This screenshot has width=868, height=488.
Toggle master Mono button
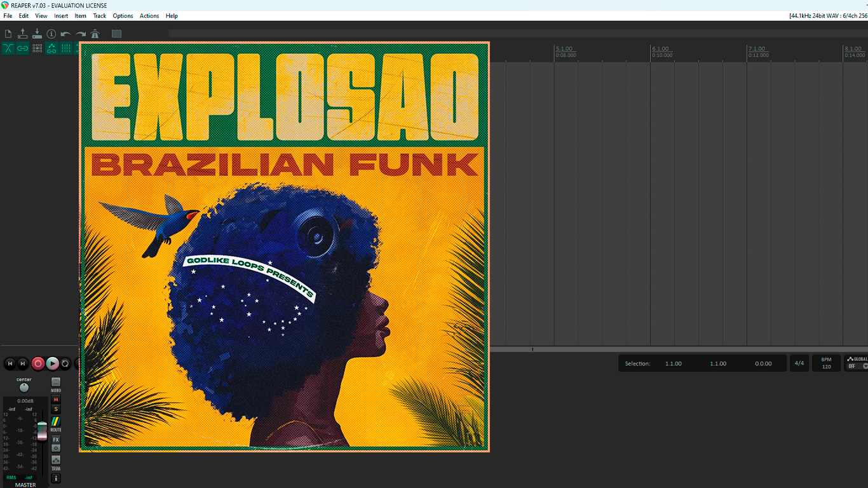(x=56, y=382)
